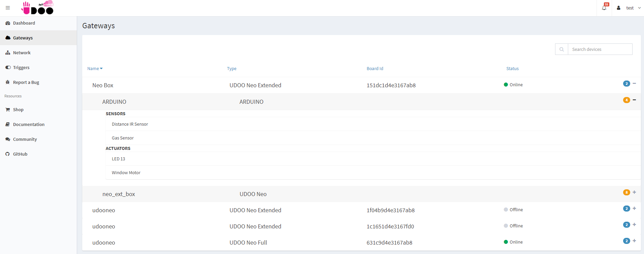Image resolution: width=644 pixels, height=254 pixels.
Task: Open the Network sidebar item
Action: 38,53
